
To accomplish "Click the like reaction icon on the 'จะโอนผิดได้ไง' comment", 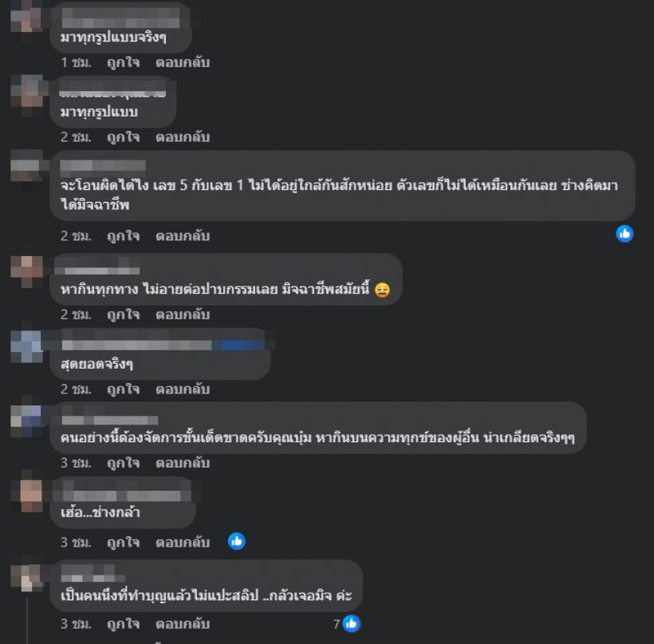I will tap(624, 233).
